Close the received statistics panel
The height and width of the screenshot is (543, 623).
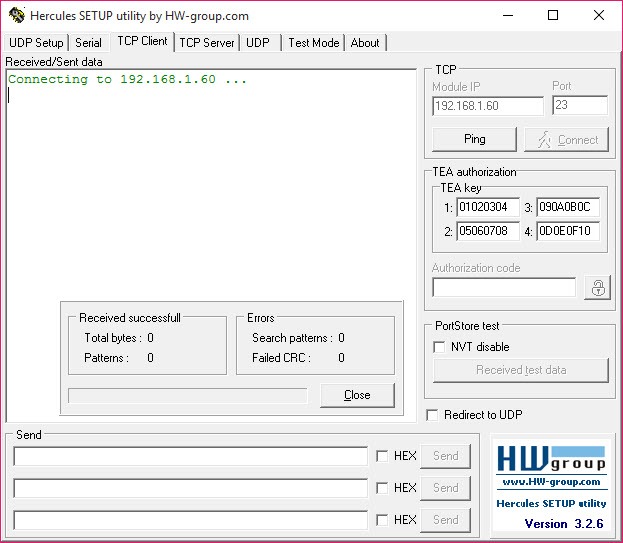(357, 395)
